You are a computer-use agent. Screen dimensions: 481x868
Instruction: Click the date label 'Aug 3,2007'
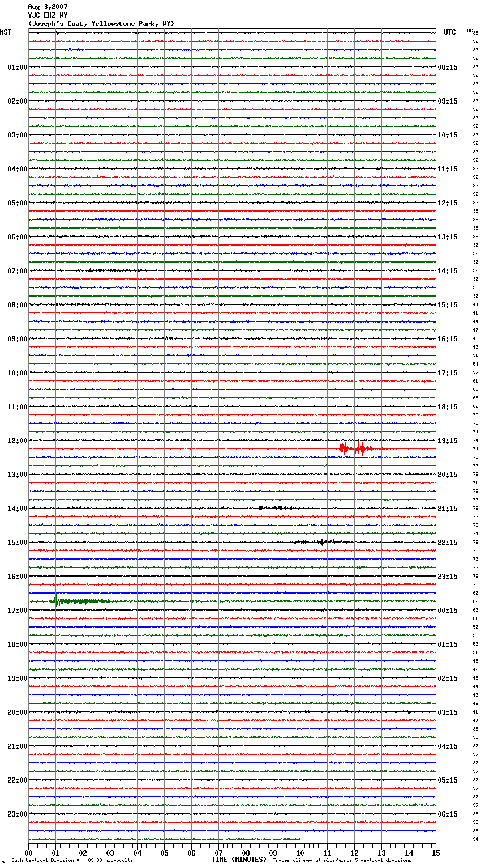click(x=48, y=7)
